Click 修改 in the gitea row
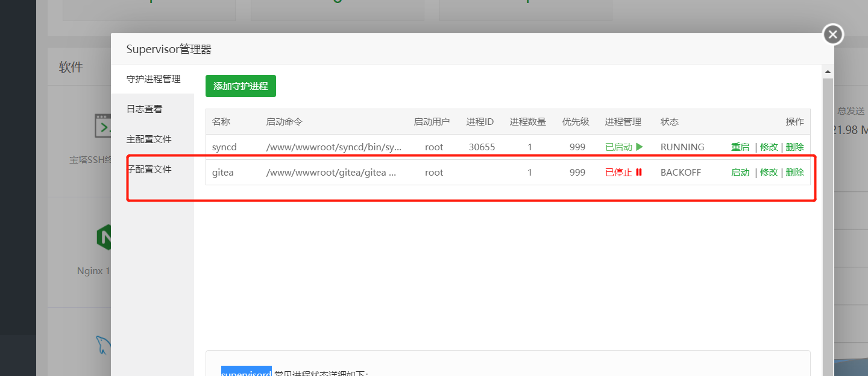 tap(769, 172)
